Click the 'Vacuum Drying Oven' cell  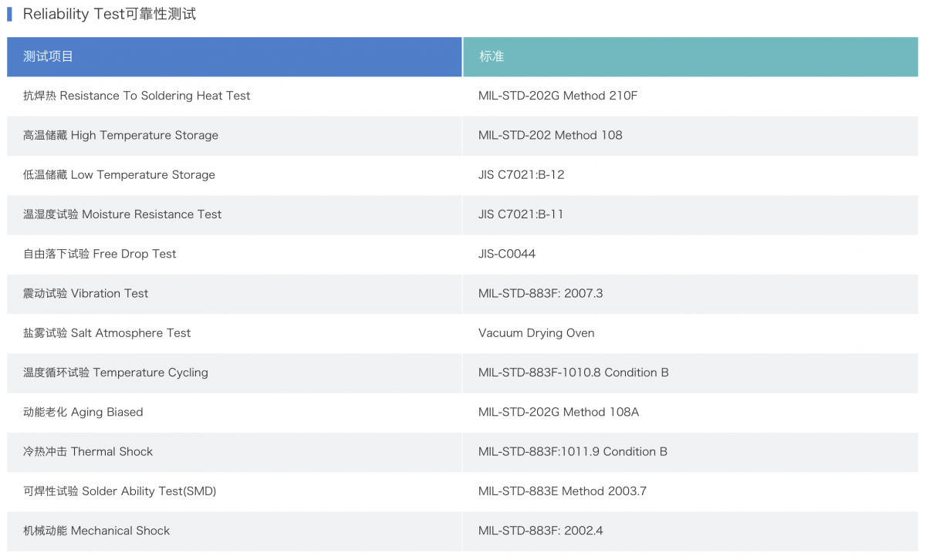pyautogui.click(x=536, y=333)
